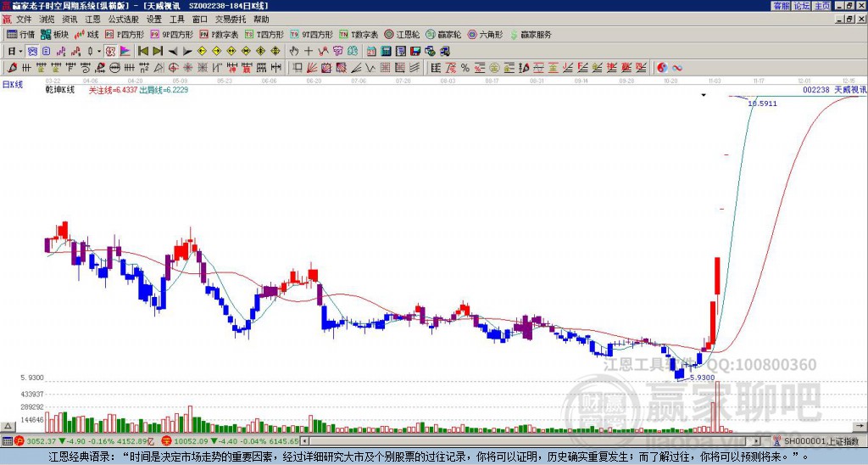Click the 出局线=6.2229 label
This screenshot has height=465, width=868.
(x=164, y=90)
